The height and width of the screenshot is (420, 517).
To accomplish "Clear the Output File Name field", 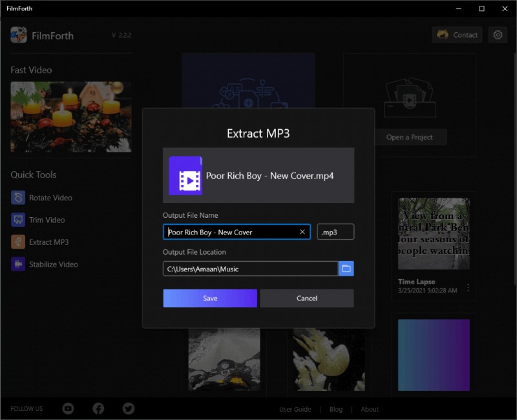I will click(302, 231).
